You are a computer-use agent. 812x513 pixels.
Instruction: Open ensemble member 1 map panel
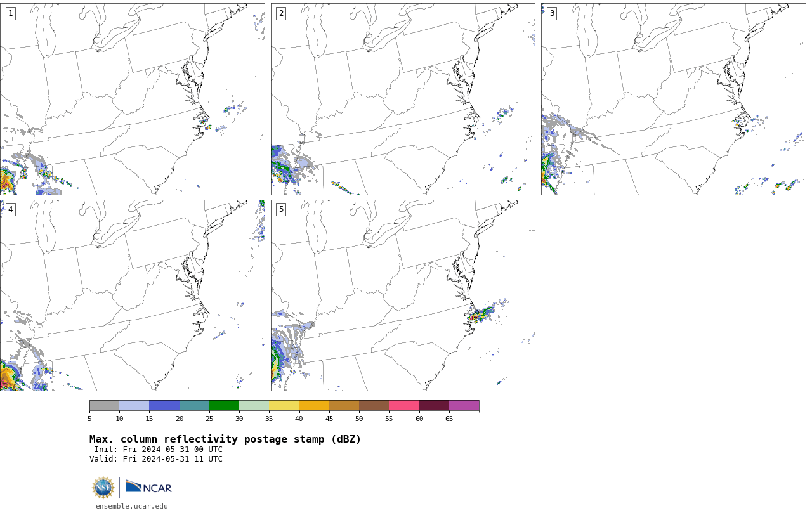coord(132,99)
